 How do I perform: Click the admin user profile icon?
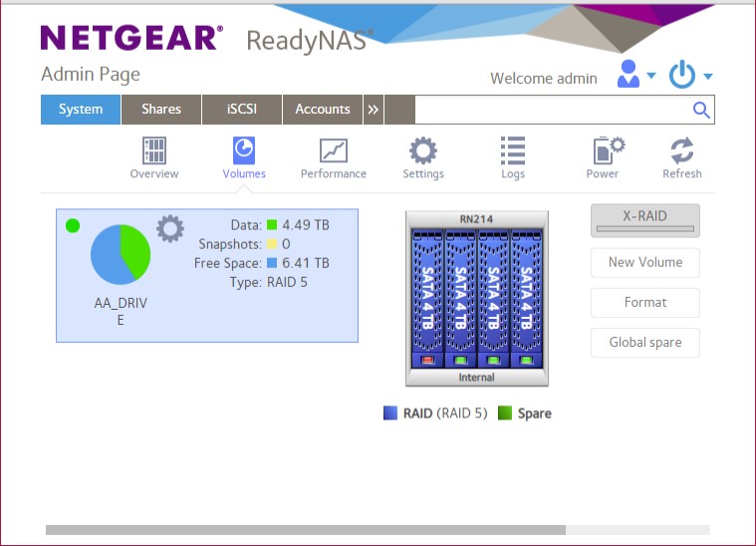click(629, 74)
